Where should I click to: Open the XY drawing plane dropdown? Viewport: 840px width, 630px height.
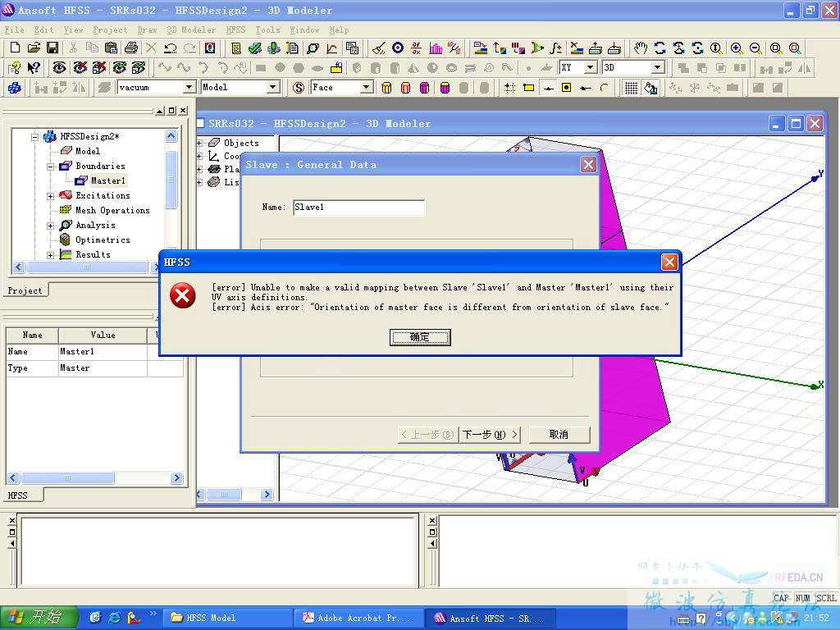pyautogui.click(x=591, y=67)
